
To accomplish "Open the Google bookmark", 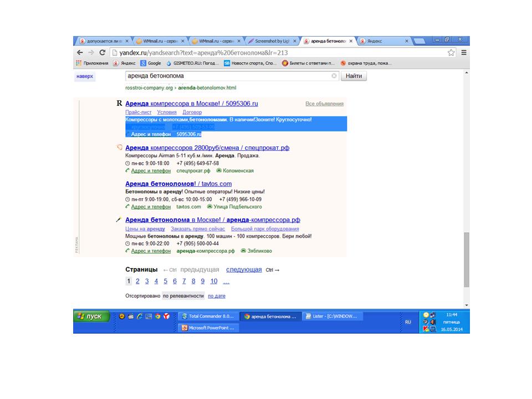I will [x=151, y=63].
